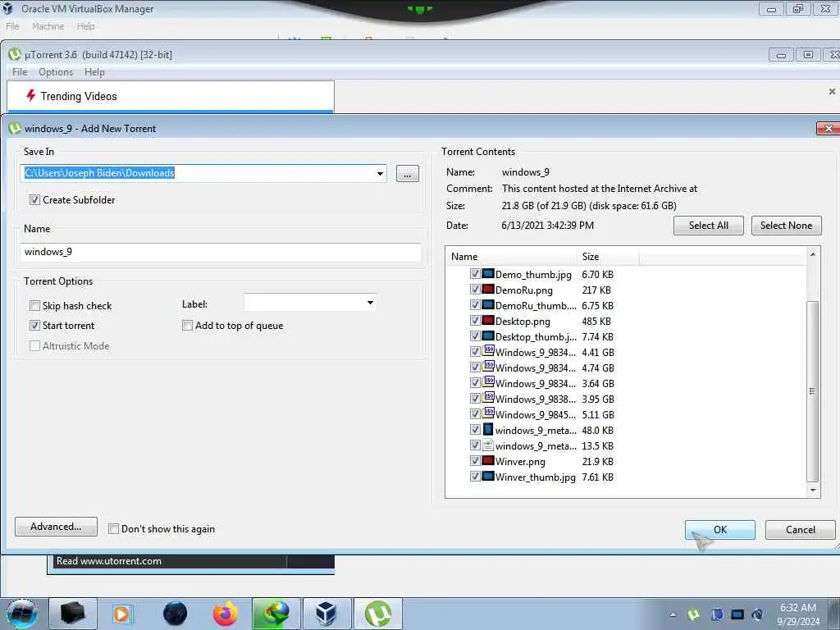
Task: Click the Desktop.png file icon
Action: coord(487,321)
